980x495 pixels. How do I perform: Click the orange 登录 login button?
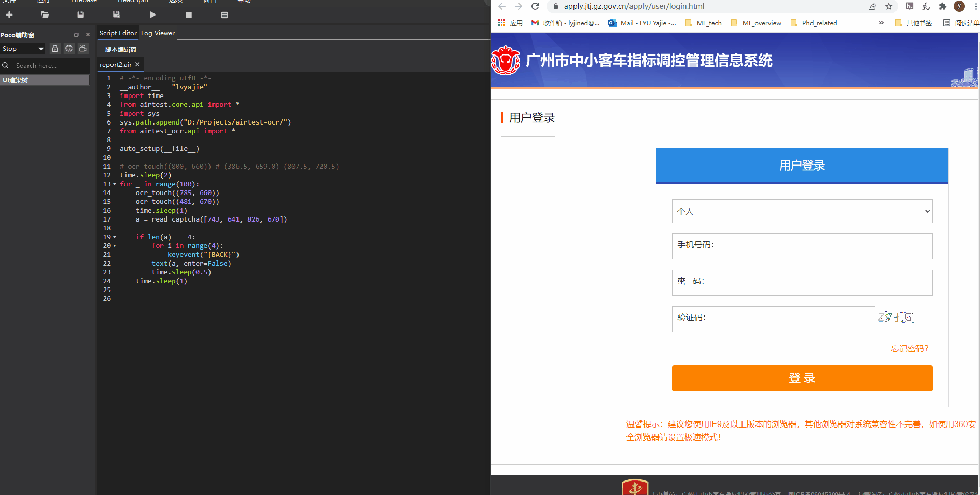(802, 378)
